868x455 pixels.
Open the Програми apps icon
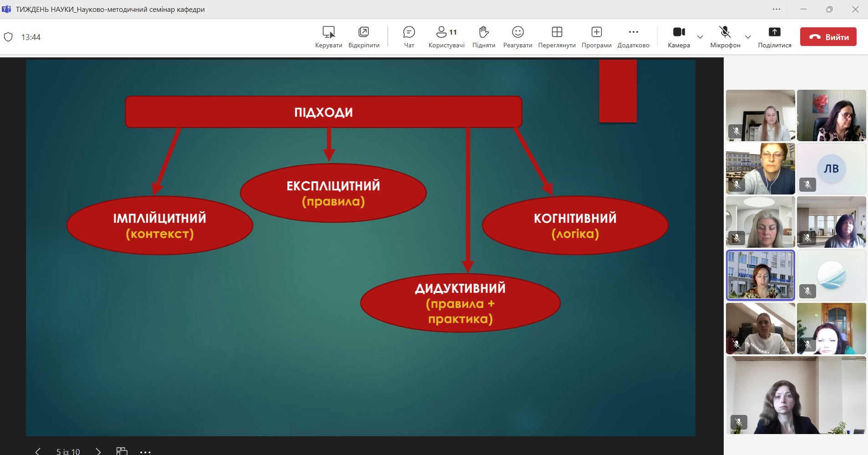pyautogui.click(x=596, y=36)
